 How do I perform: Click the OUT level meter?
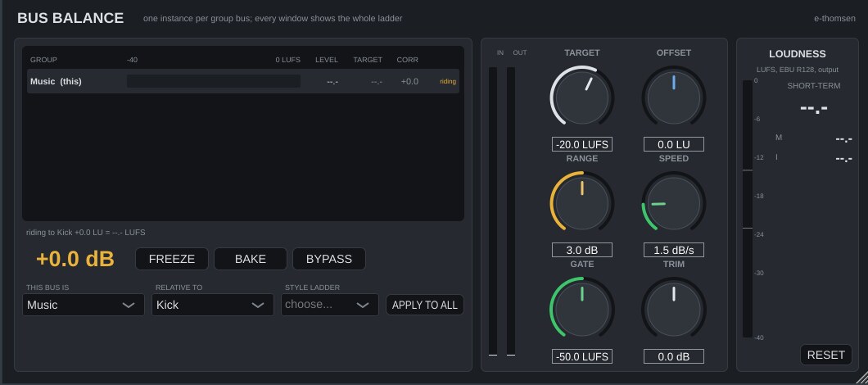[511, 211]
